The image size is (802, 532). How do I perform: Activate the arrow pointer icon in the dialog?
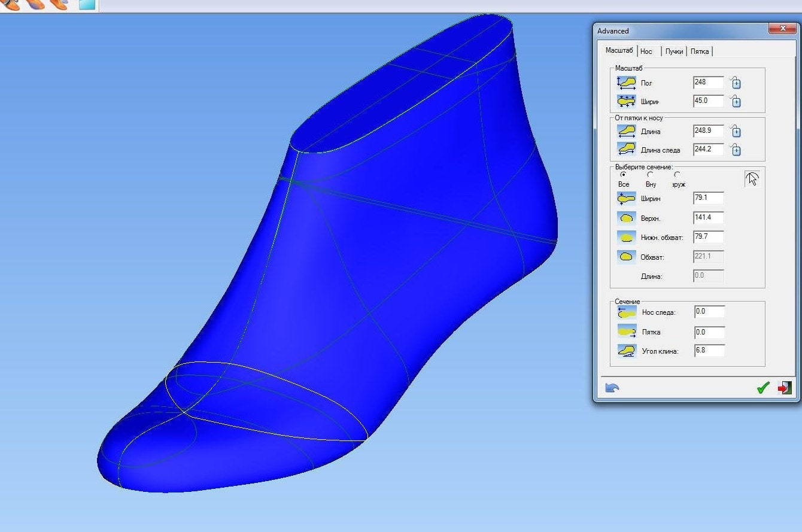(x=752, y=178)
